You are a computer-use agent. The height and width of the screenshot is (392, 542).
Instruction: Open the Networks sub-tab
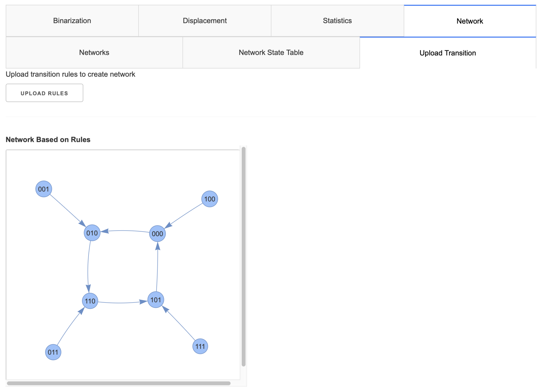94,53
